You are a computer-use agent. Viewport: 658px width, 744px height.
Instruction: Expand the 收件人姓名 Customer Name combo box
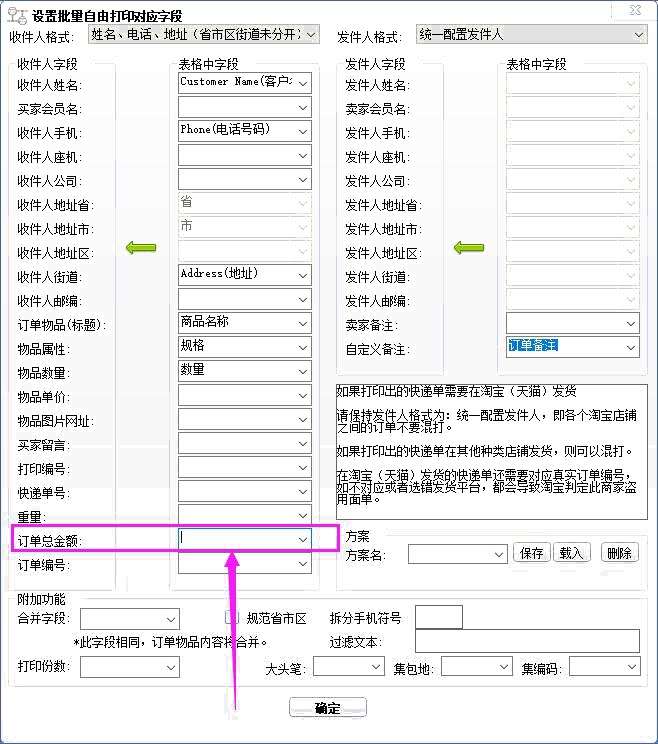click(x=245, y=83)
